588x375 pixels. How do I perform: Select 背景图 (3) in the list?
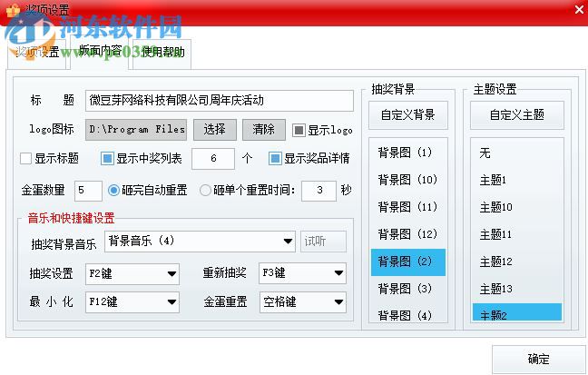pyautogui.click(x=408, y=289)
